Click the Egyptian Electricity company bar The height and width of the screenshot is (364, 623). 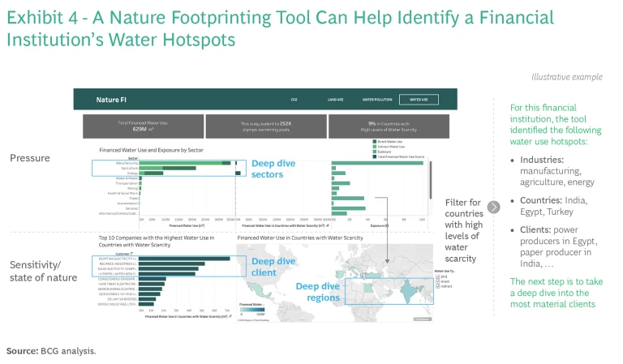(185, 259)
